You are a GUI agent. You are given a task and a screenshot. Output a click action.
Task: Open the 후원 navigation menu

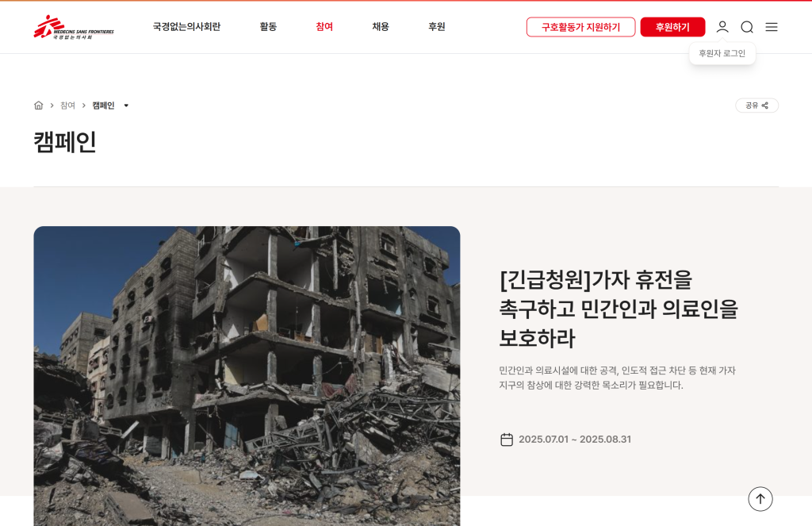(437, 26)
